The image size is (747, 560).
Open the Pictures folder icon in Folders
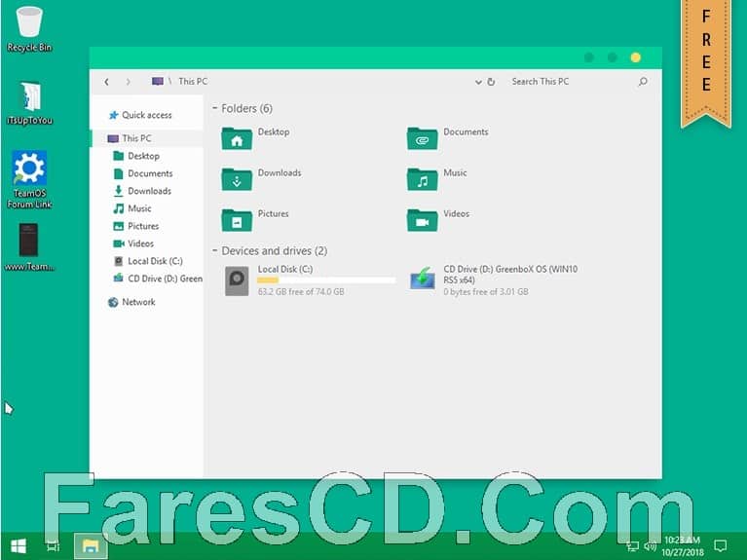click(237, 220)
